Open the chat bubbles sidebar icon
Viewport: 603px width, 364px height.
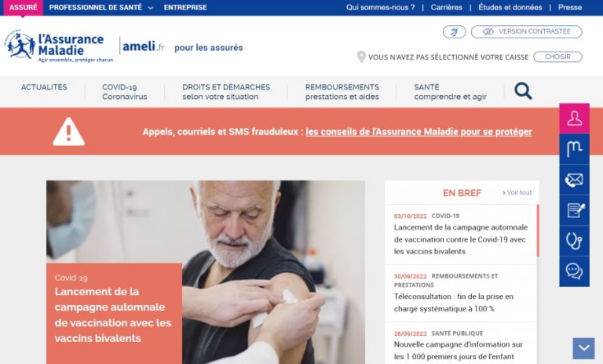574,271
